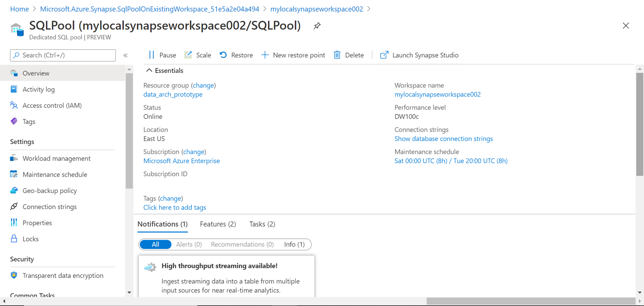Switch to the Features (2) tab
Viewport: 644px width, 306px height.
coord(218,224)
